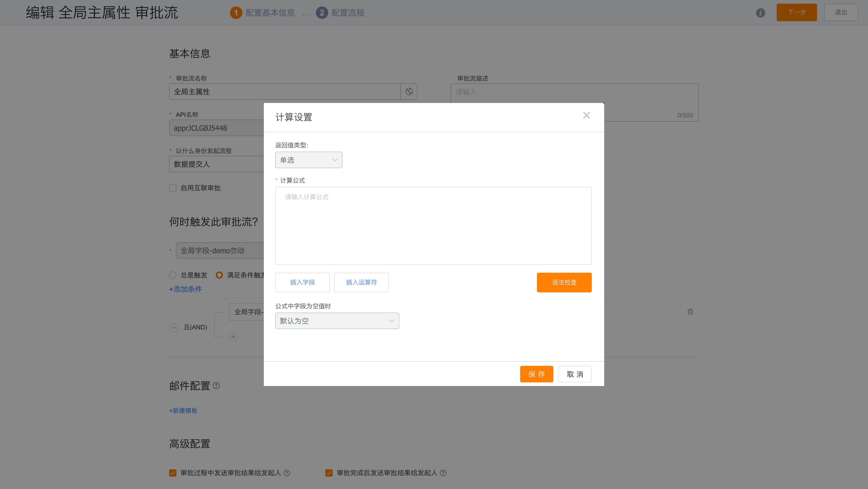868x489 pixels.
Task: Click help icon after 审批完成后发送审批结果给发起人
Action: 443,473
